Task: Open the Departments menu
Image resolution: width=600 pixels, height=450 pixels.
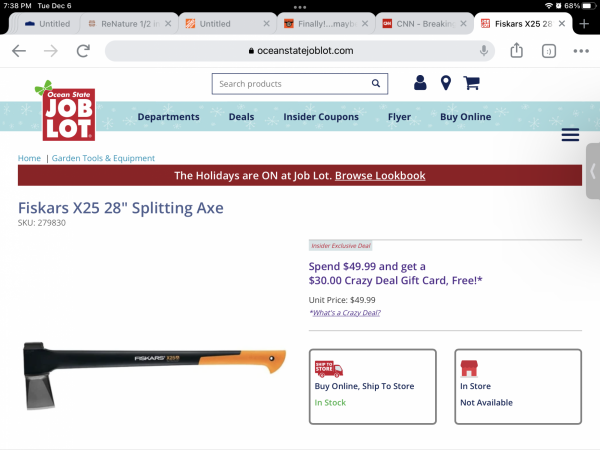Action: coord(168,117)
